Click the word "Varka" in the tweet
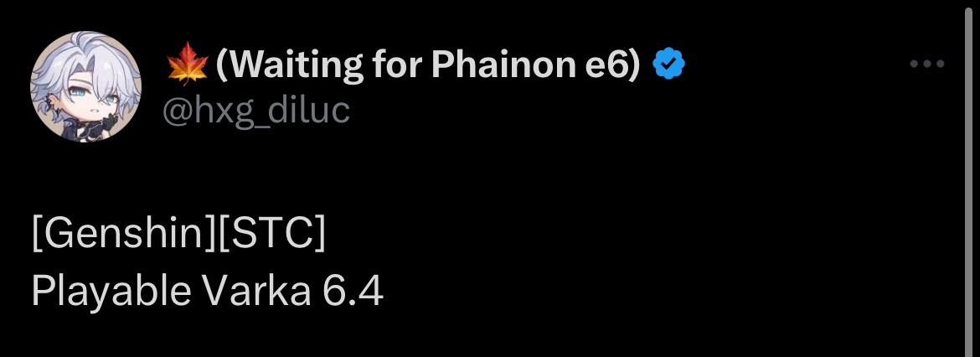Image resolution: width=980 pixels, height=357 pixels. (256, 291)
